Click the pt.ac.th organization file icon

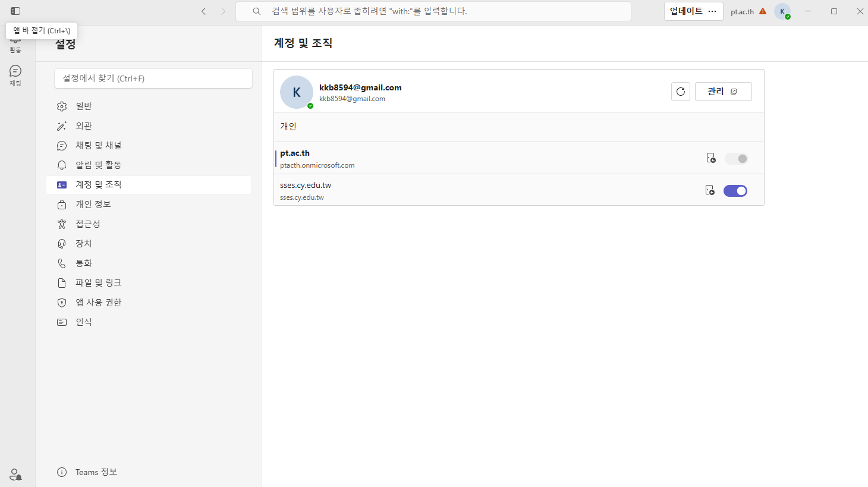coord(710,158)
